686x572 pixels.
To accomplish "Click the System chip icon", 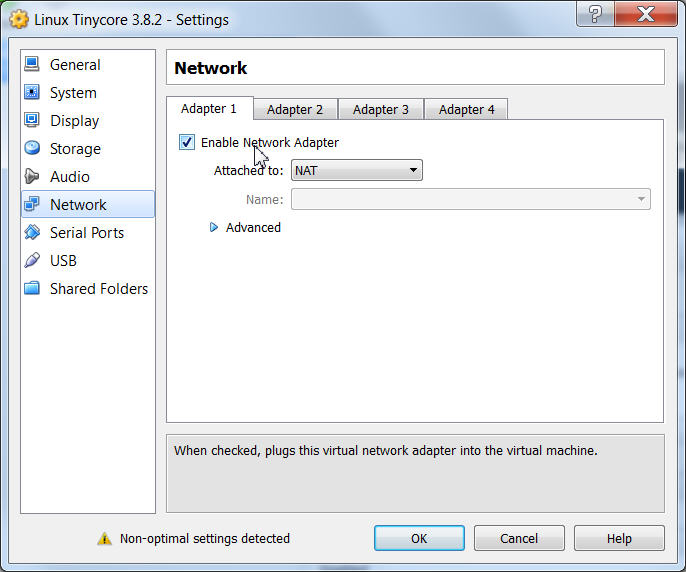I will [x=32, y=93].
